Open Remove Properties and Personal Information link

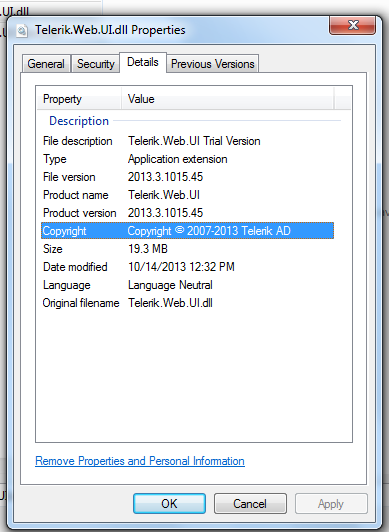[x=140, y=461]
